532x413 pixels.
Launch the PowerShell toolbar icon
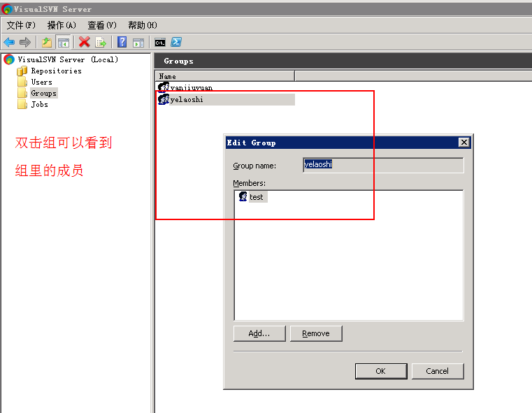[x=176, y=42]
